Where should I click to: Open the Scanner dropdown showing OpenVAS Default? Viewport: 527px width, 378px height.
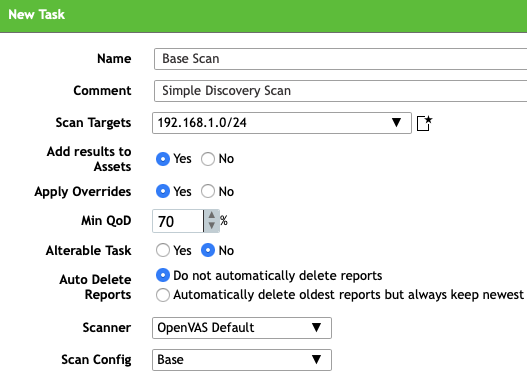(x=242, y=328)
